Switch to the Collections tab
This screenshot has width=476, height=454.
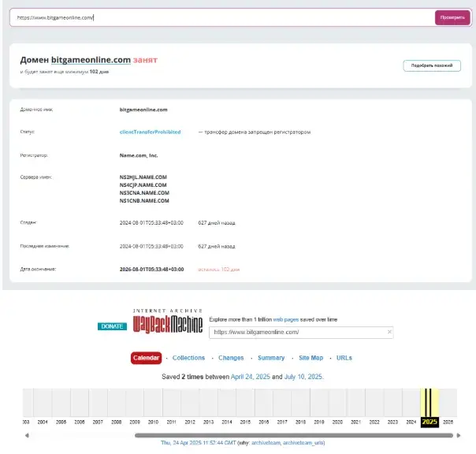tap(188, 358)
